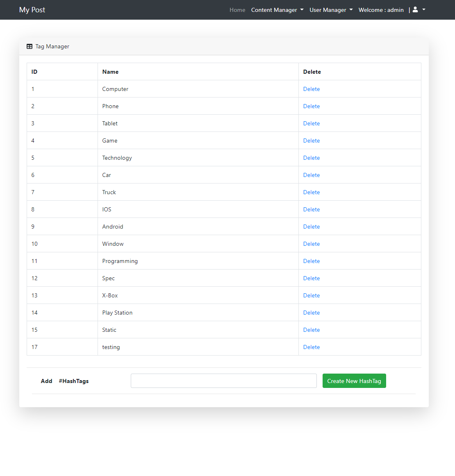Select the Spec name cell
Image resolution: width=455 pixels, height=476 pixels.
click(x=198, y=278)
